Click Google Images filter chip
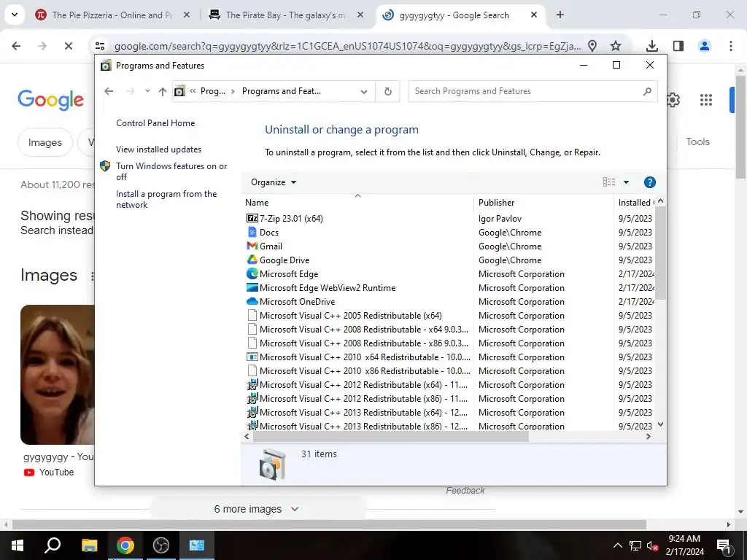 44,142
